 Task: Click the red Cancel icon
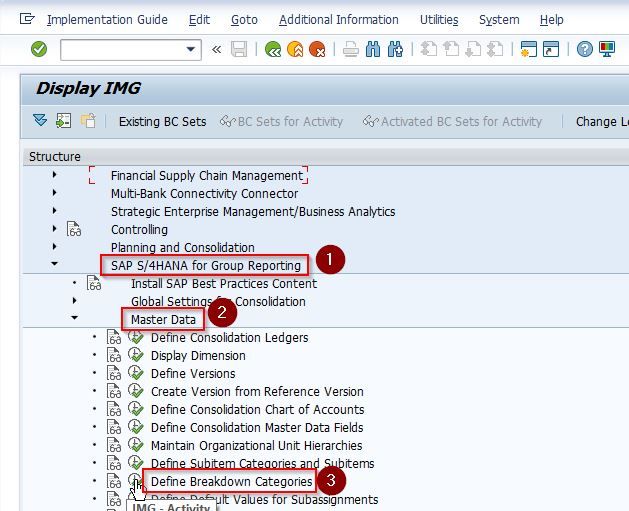(317, 49)
